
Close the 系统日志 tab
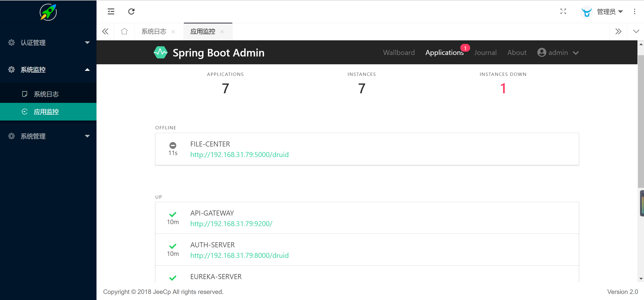[173, 32]
